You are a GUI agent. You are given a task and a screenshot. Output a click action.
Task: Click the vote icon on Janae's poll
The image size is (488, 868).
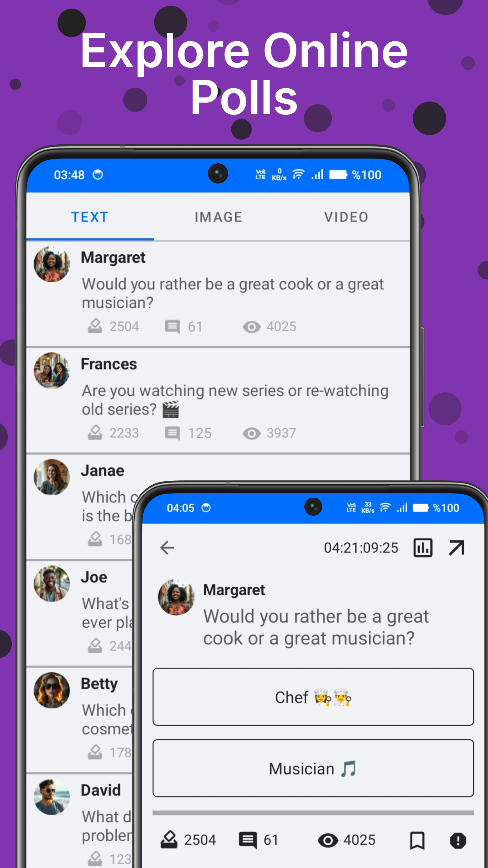95,539
